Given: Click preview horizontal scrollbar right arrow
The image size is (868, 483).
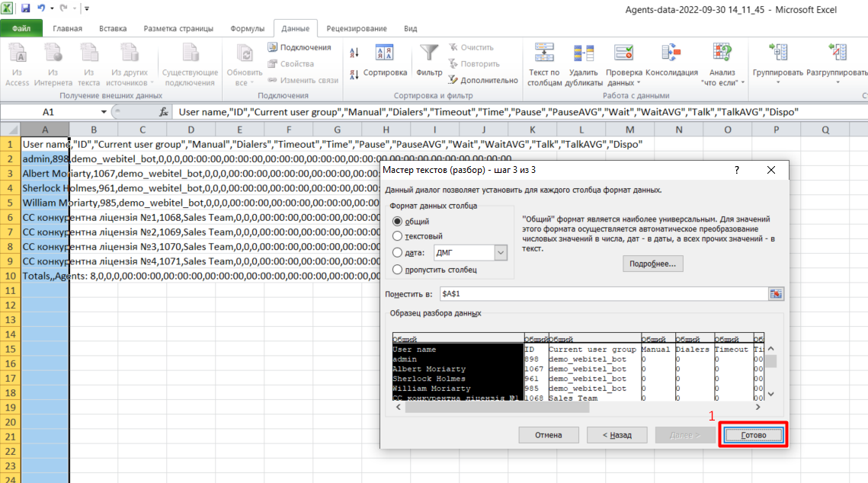Looking at the screenshot, I should click(757, 408).
